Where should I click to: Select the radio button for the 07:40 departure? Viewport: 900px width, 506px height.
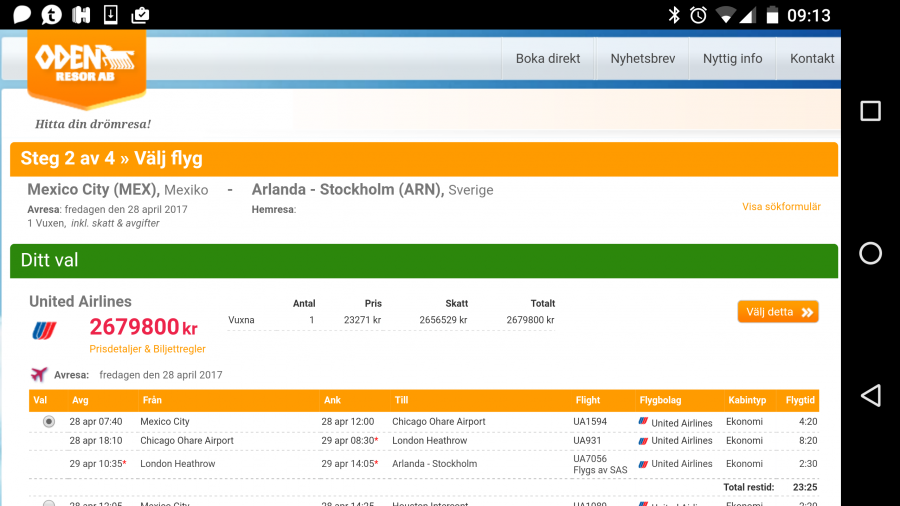48,422
